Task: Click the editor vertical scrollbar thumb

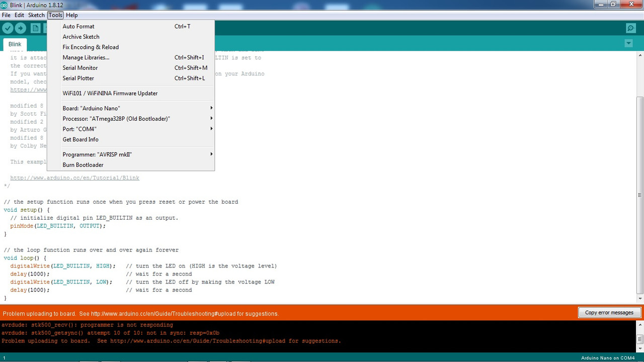Action: [640, 195]
